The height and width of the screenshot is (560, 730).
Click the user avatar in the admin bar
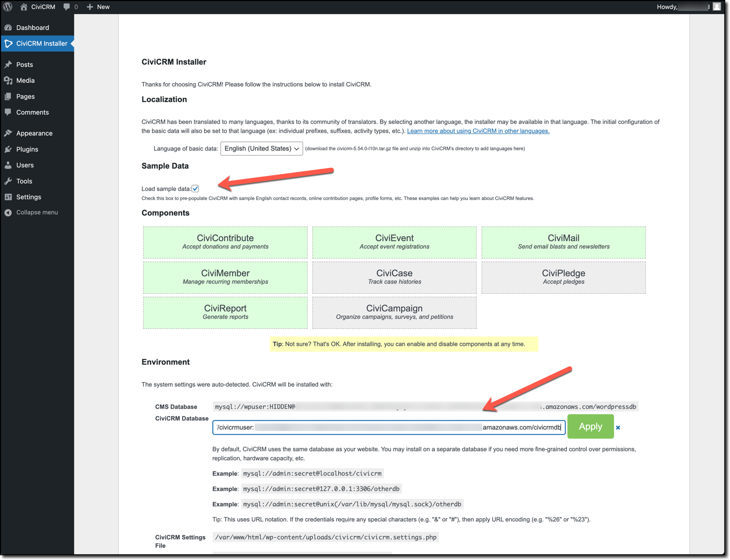tap(717, 7)
